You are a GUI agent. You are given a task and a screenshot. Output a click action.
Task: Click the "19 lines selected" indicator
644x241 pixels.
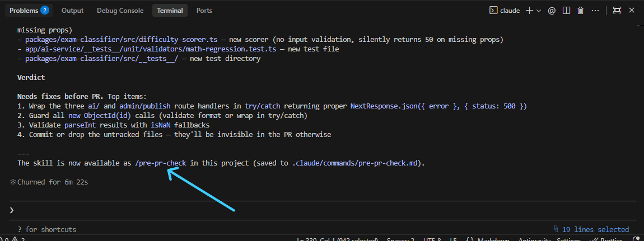click(x=595, y=229)
